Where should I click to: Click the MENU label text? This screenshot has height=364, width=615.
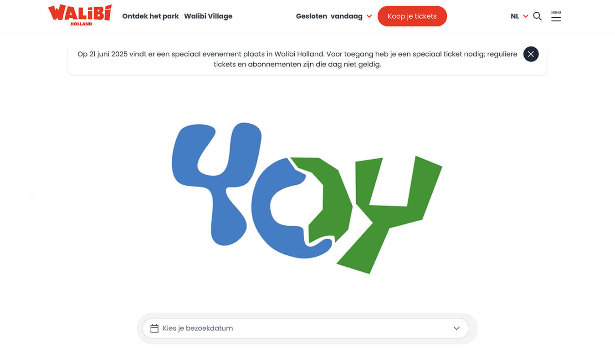tap(556, 12)
